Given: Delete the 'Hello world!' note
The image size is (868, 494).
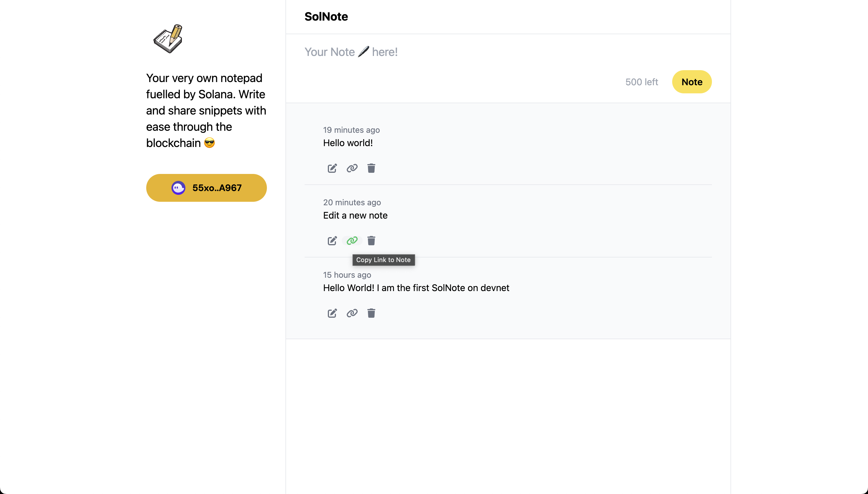Looking at the screenshot, I should [371, 168].
